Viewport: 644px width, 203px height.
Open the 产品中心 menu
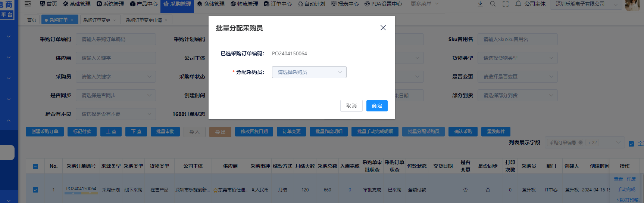point(144,4)
